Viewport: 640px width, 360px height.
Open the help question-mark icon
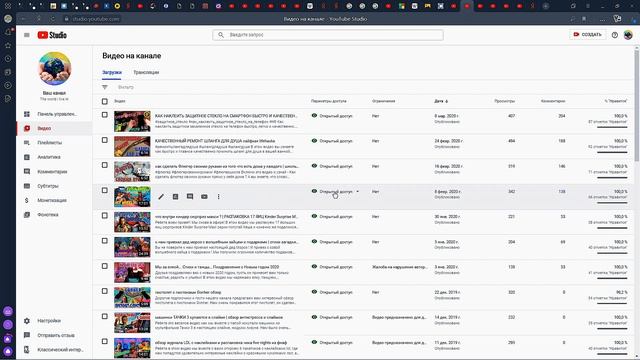tap(615, 35)
